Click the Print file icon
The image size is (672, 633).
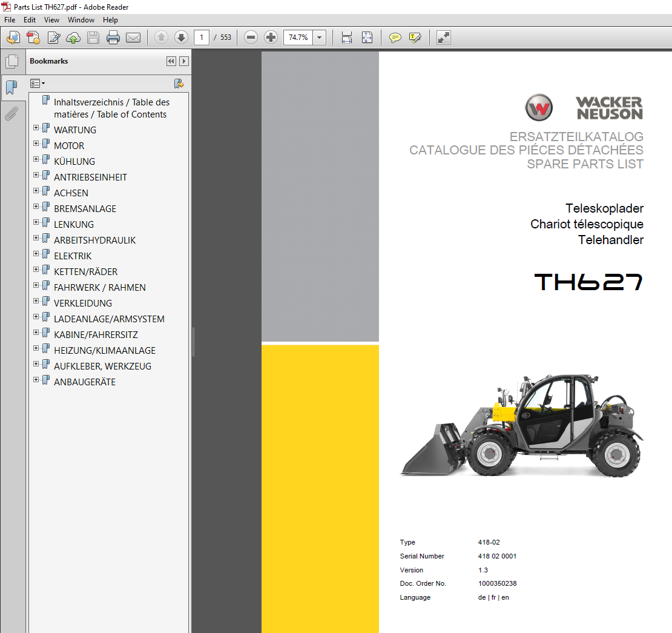coord(113,38)
